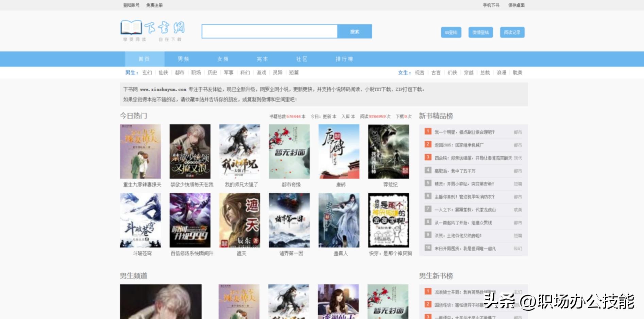Open 阅读记录 reading history
Viewport: 644px width, 319px height.
point(512,32)
